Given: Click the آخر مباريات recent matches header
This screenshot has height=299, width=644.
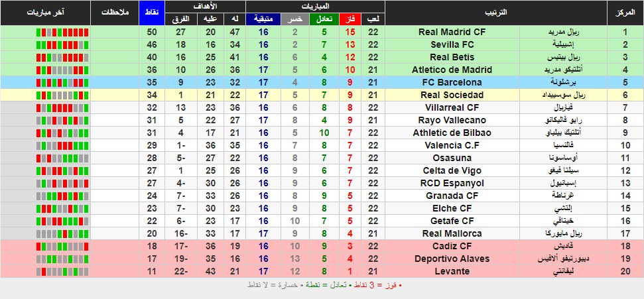Looking at the screenshot, I should 45,13.
